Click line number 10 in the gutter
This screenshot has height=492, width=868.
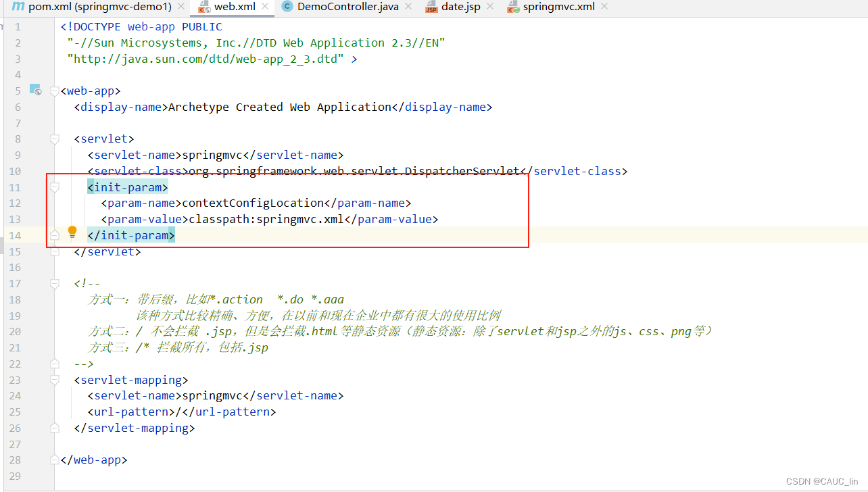(15, 171)
